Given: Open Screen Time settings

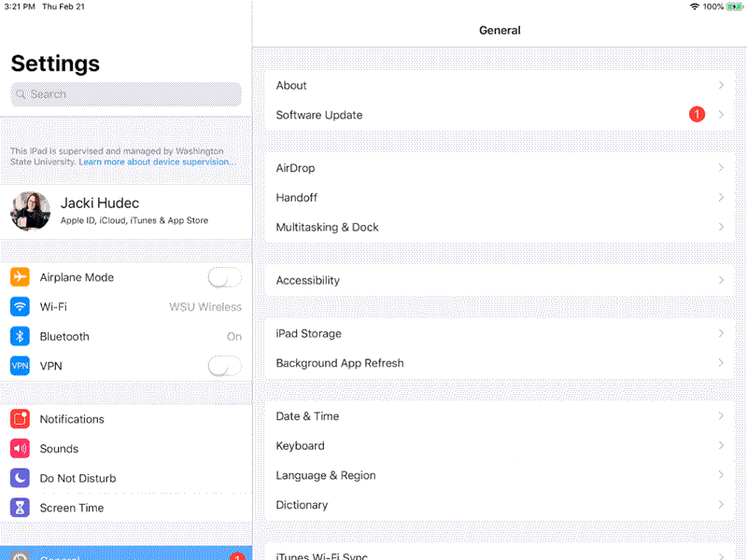Looking at the screenshot, I should click(126, 508).
